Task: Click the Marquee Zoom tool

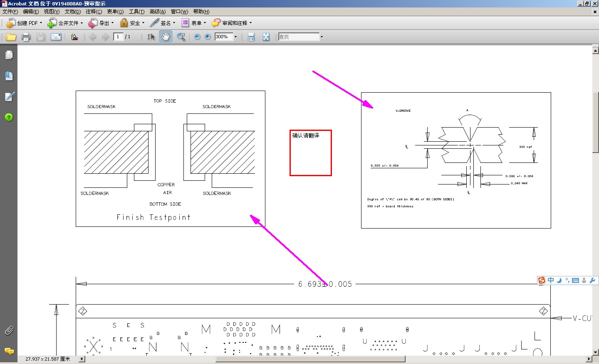Action: tap(181, 37)
